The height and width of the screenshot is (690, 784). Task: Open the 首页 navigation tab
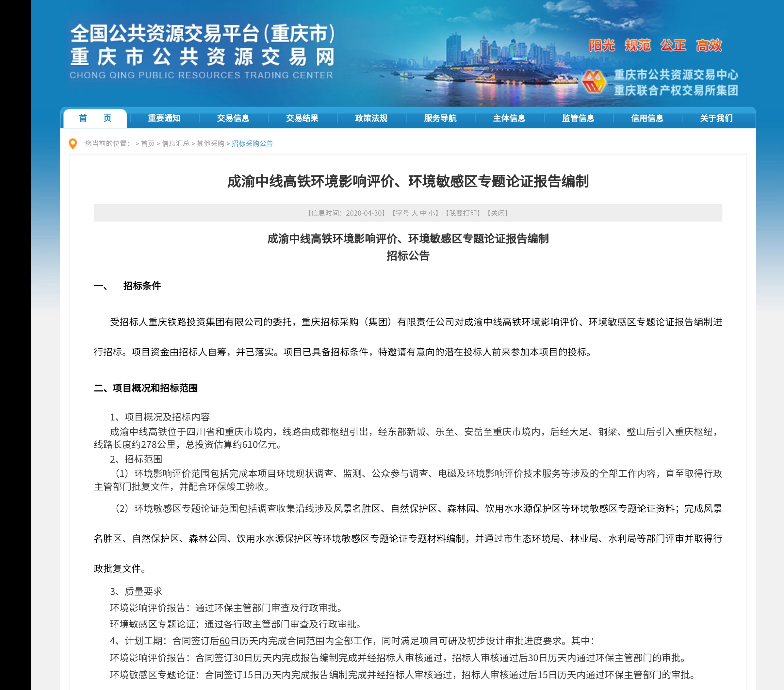(95, 118)
